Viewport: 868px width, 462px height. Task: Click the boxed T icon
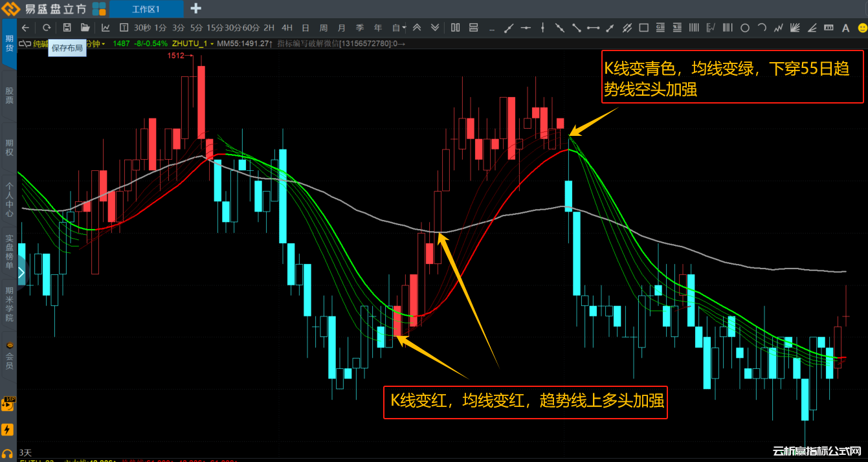[x=124, y=28]
